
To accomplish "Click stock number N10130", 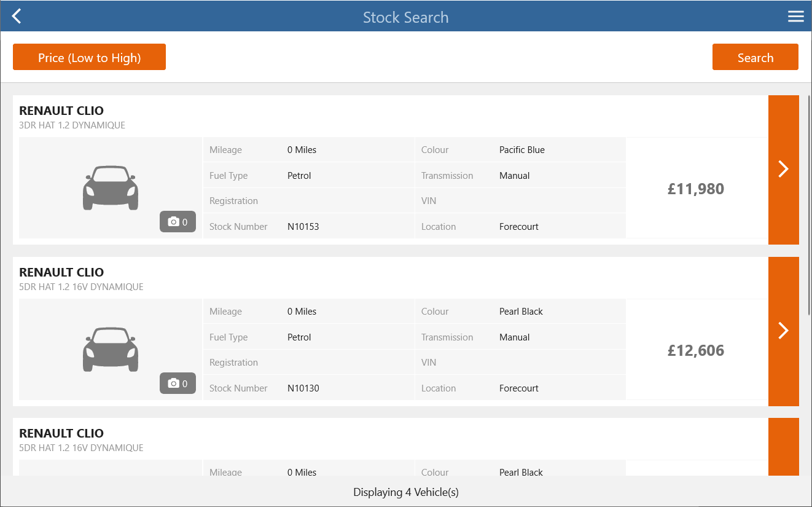I will [303, 388].
